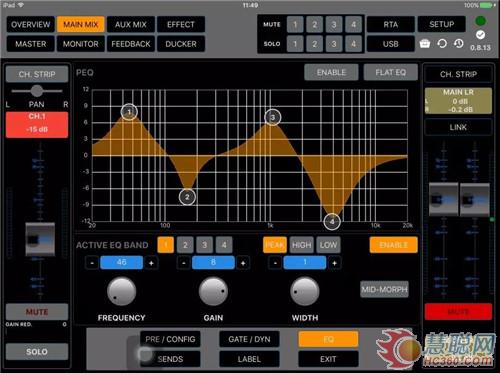The height and width of the screenshot is (373, 500).
Task: Click the white checkmark status icon
Action: (x=480, y=35)
